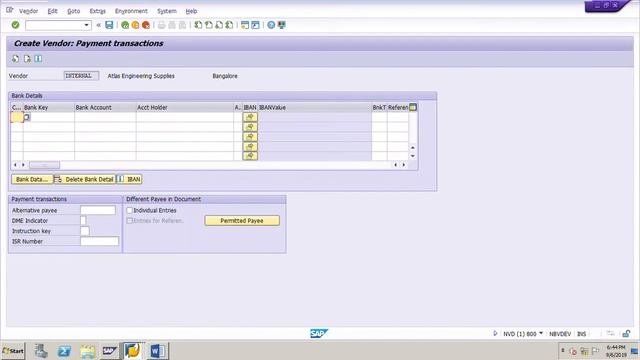The image size is (640, 360).
Task: Click the Bank Details table vertical scroll down arrow
Action: pos(413,156)
